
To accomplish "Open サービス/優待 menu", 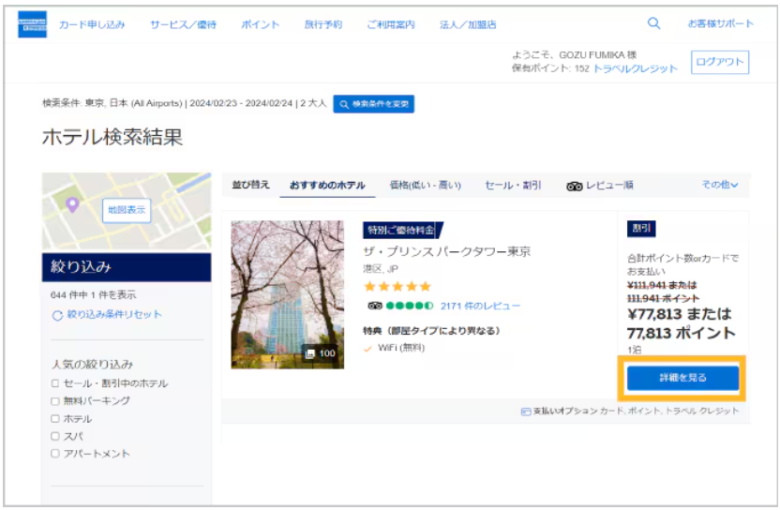I will [x=183, y=24].
